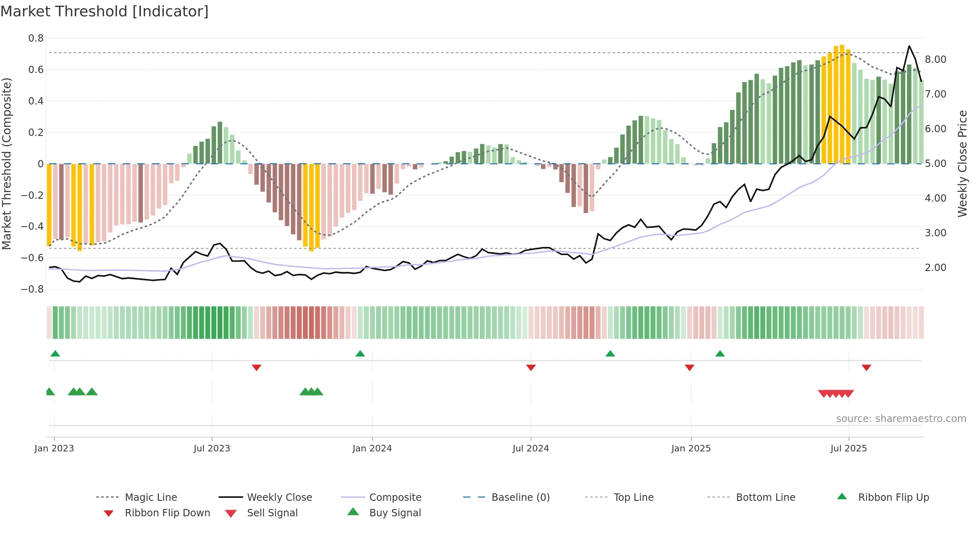Hide the Composite series via legend

click(x=381, y=497)
